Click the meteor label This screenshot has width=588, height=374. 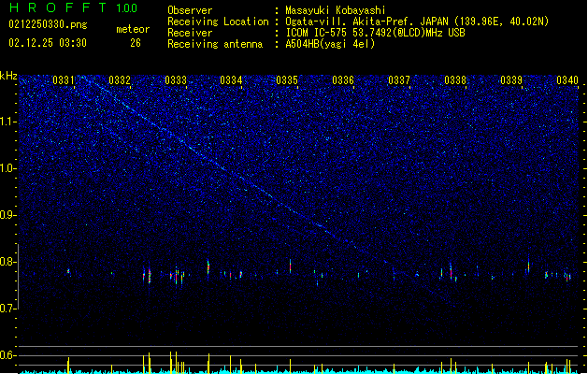point(133,29)
